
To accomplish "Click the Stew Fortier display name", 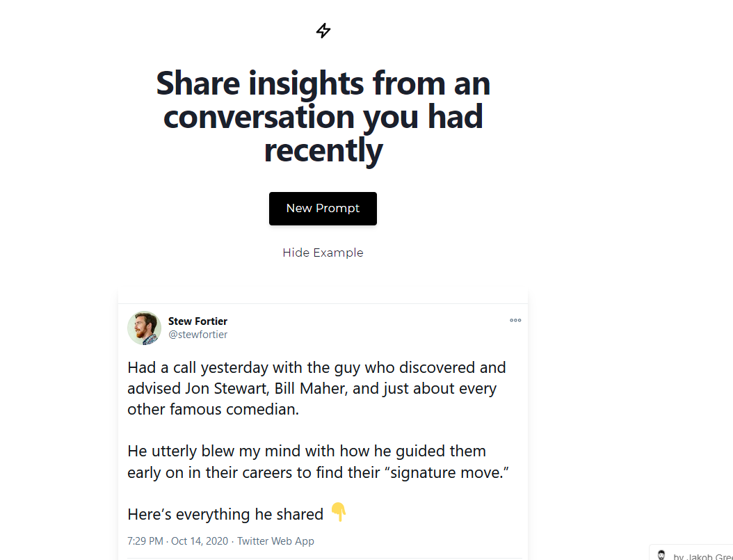I will (x=198, y=321).
